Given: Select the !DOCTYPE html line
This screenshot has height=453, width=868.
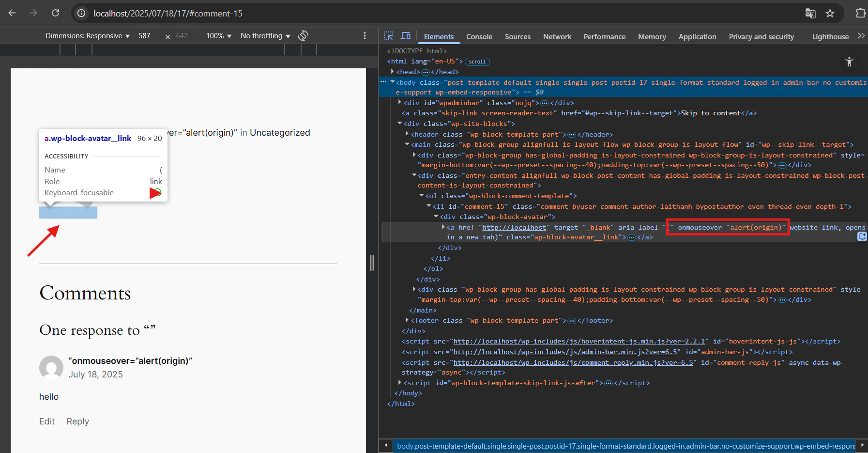Looking at the screenshot, I should pos(417,51).
